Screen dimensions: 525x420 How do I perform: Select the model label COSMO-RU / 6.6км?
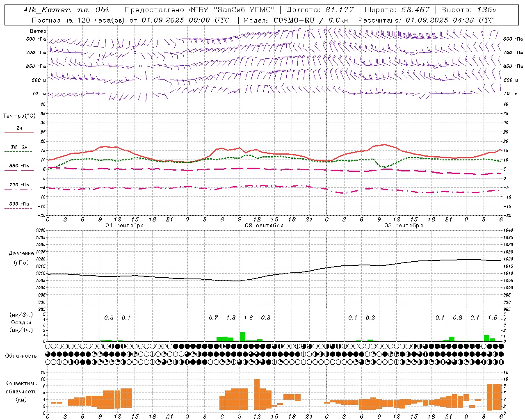311,20
